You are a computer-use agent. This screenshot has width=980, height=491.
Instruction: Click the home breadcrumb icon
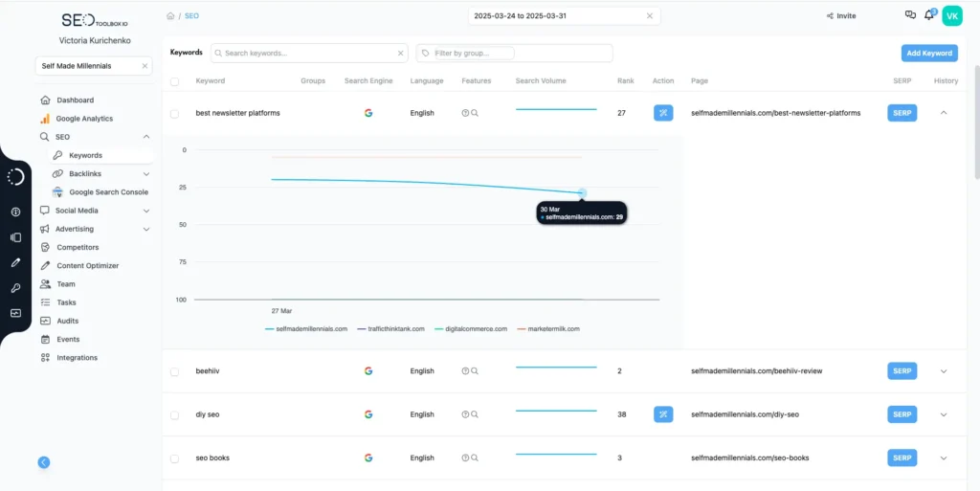(x=170, y=16)
